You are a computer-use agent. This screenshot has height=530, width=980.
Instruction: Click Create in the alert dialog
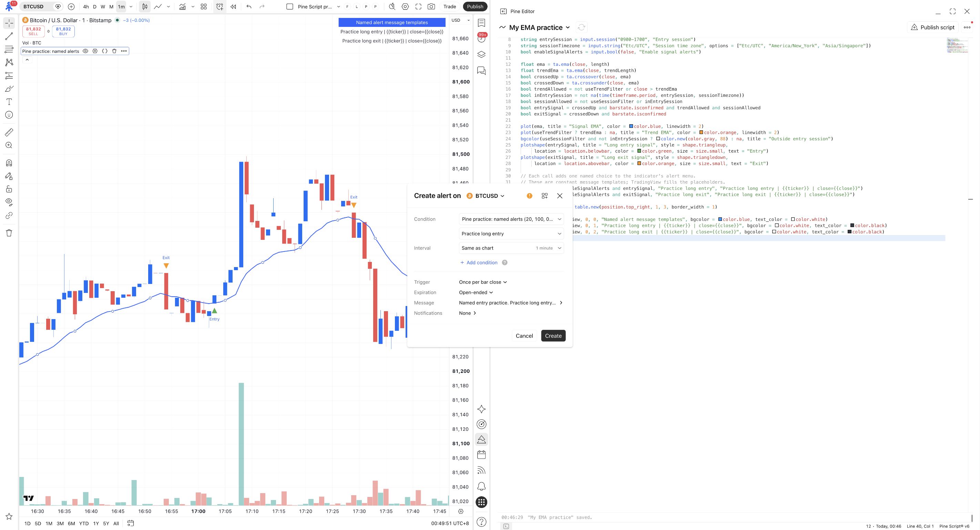[x=553, y=336]
